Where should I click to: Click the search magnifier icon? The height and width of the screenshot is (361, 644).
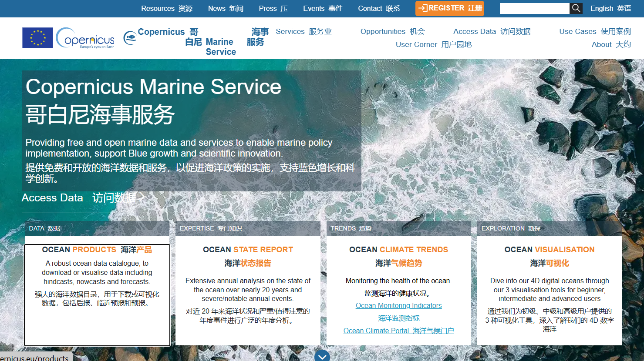click(576, 8)
